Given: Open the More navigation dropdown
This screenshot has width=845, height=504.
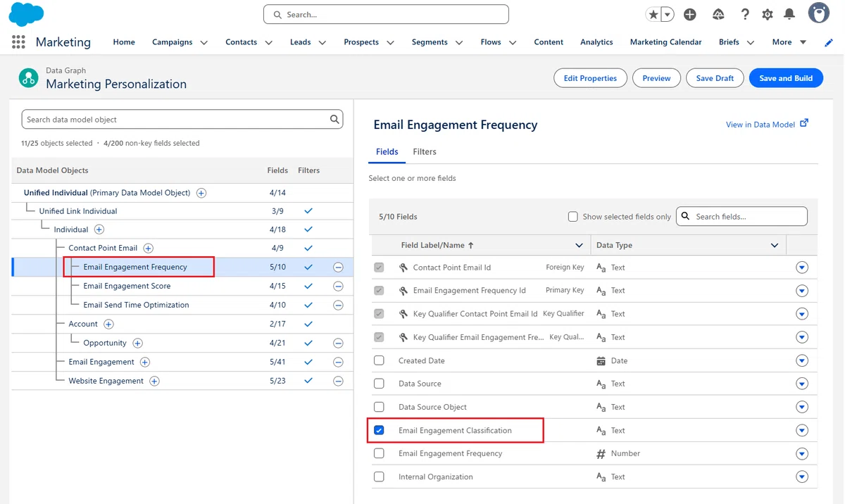Looking at the screenshot, I should tap(789, 42).
